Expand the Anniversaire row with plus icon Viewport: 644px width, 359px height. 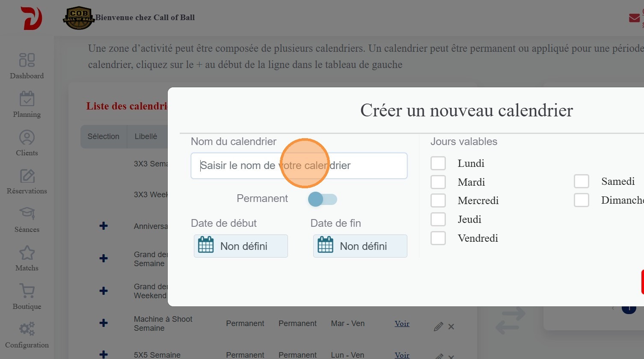pyautogui.click(x=104, y=226)
